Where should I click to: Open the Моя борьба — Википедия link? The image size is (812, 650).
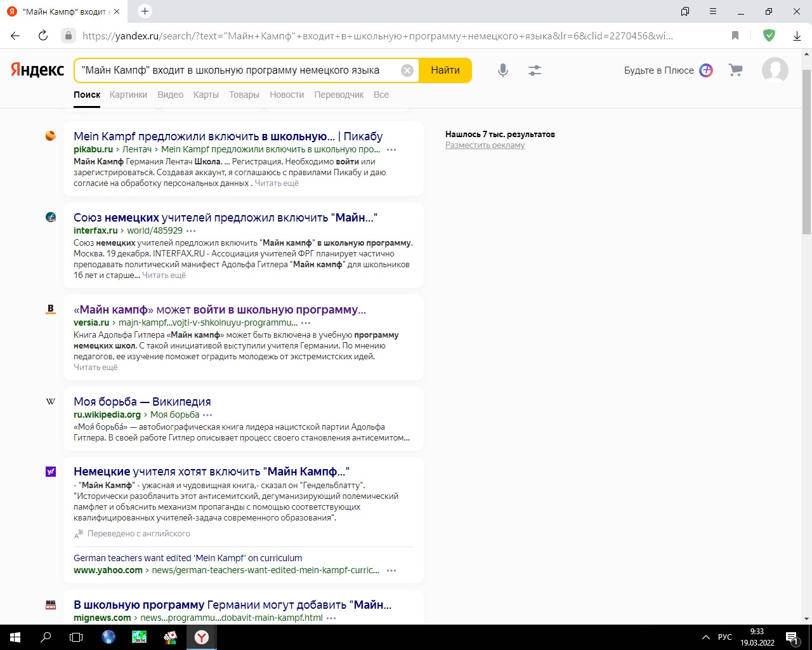(142, 402)
